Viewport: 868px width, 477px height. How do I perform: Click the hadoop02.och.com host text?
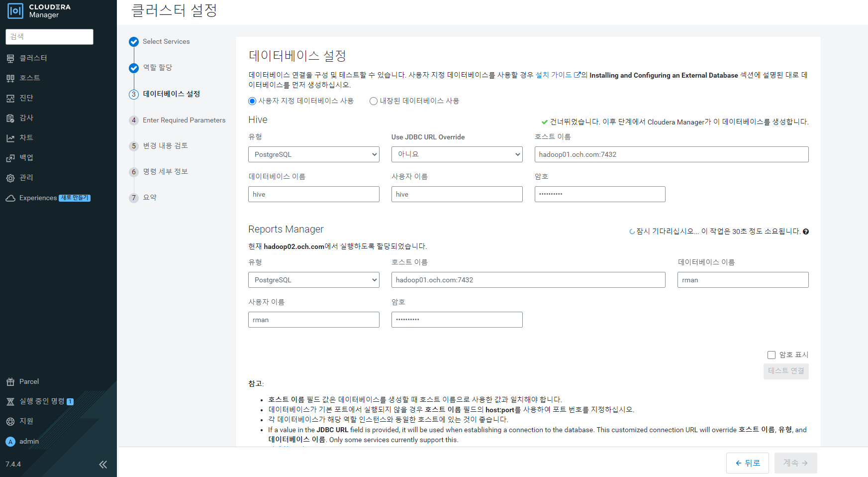294,246
